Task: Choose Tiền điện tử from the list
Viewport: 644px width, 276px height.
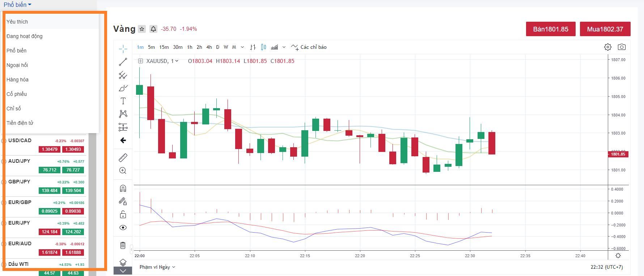Action: click(x=20, y=123)
